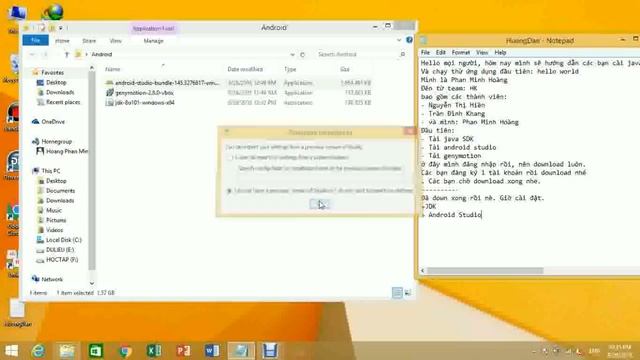
Task: Open Notepad Format menu
Action: pyautogui.click(x=461, y=52)
